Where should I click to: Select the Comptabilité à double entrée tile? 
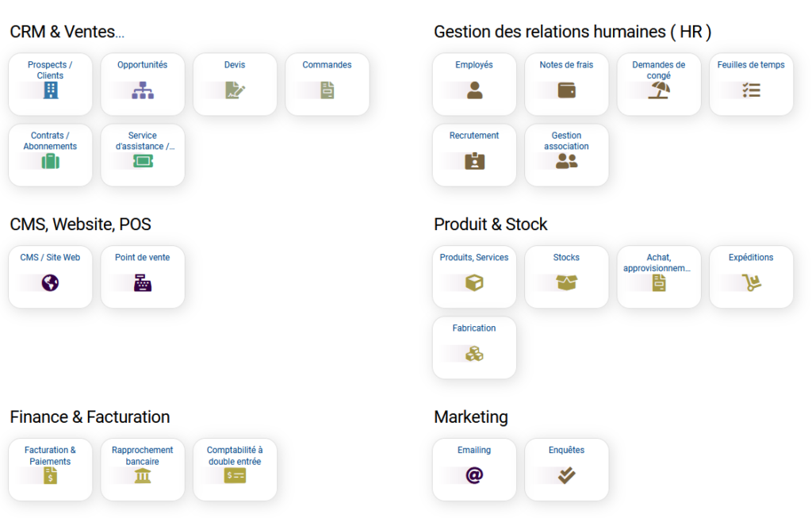[x=235, y=470]
